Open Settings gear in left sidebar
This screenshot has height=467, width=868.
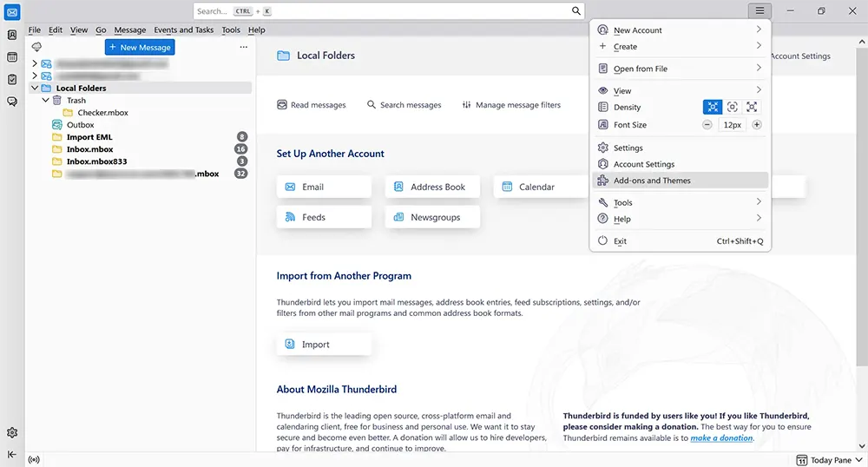click(x=12, y=432)
